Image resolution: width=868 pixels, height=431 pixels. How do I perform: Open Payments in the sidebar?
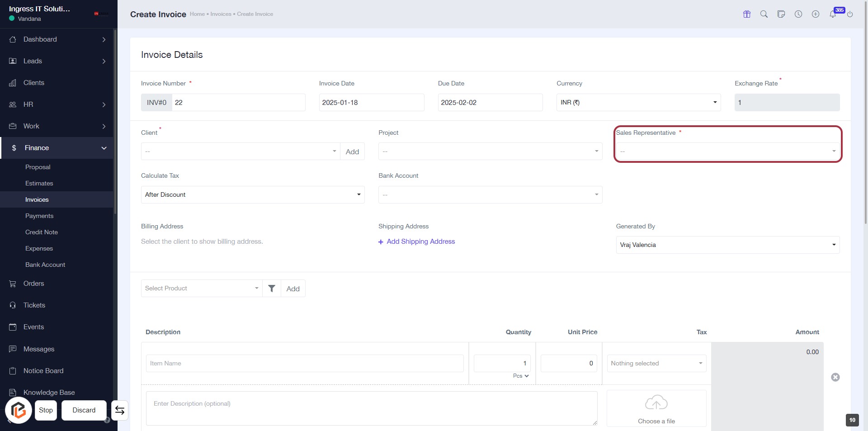coord(39,216)
